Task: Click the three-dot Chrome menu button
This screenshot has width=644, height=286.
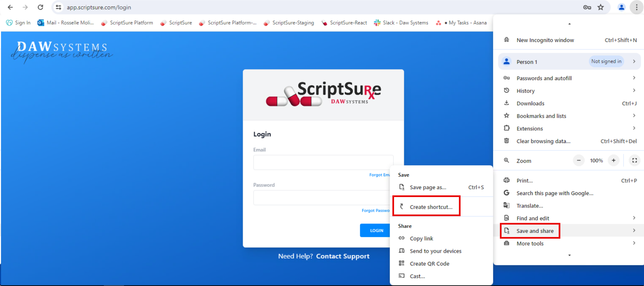Action: [x=637, y=7]
